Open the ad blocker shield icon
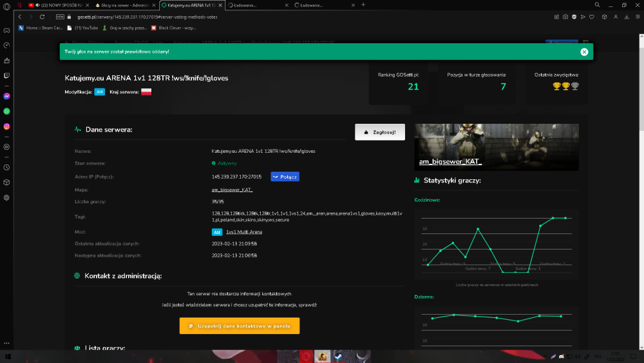 [x=574, y=17]
